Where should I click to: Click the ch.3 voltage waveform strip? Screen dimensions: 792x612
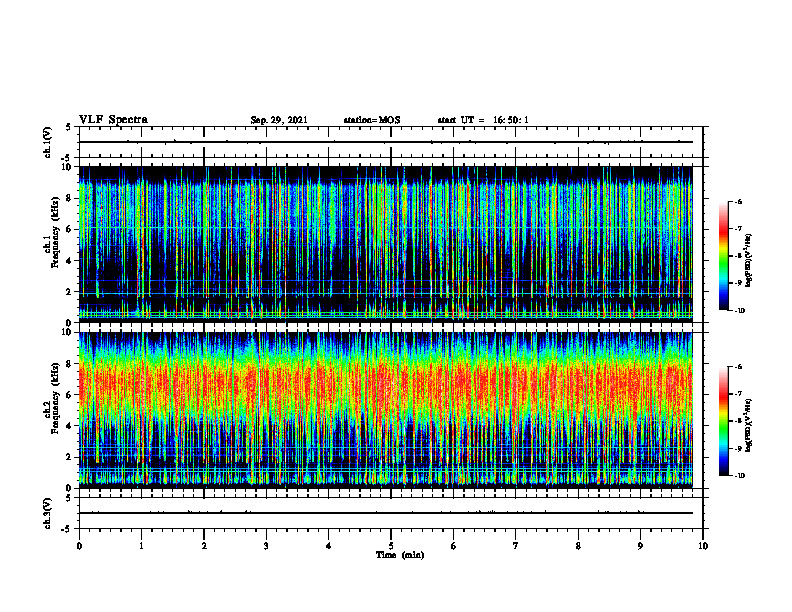pyautogui.click(x=391, y=513)
